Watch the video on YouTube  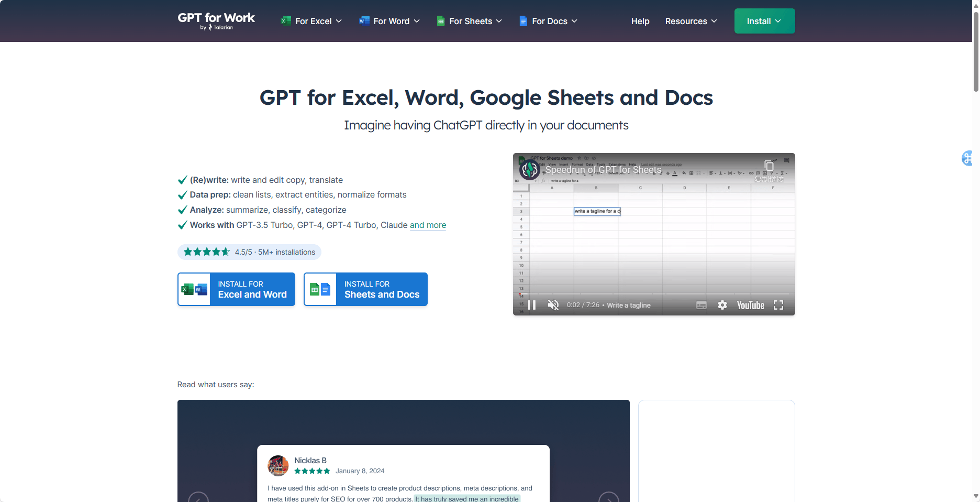click(751, 305)
